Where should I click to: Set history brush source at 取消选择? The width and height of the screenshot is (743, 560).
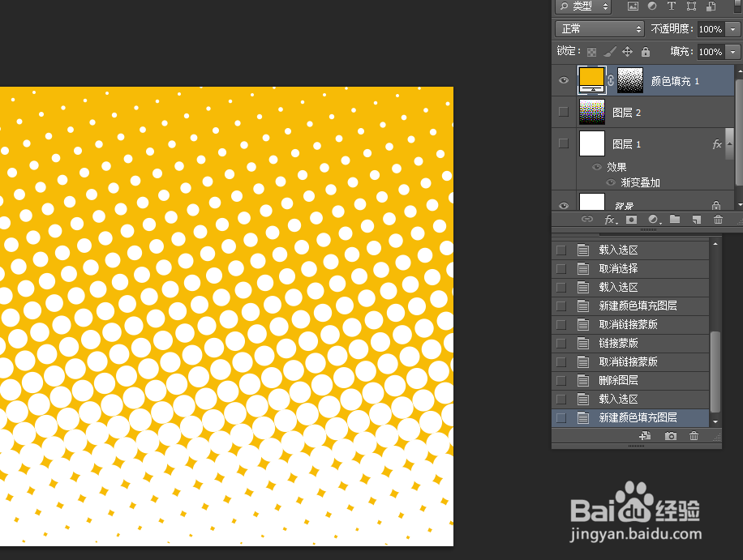coord(561,269)
